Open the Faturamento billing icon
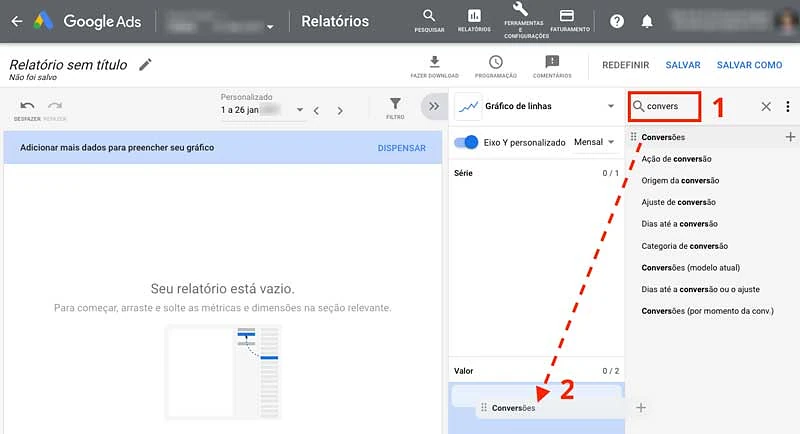This screenshot has height=434, width=800. 569,21
